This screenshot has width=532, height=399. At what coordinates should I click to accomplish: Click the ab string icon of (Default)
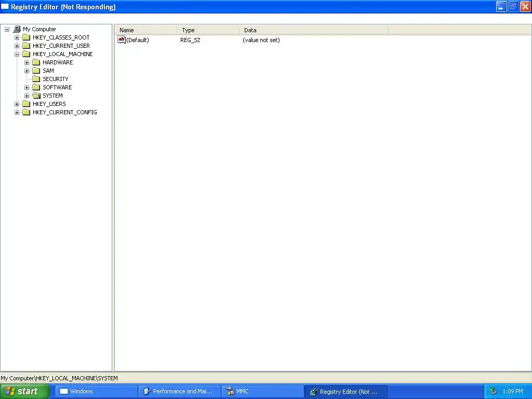coord(122,39)
